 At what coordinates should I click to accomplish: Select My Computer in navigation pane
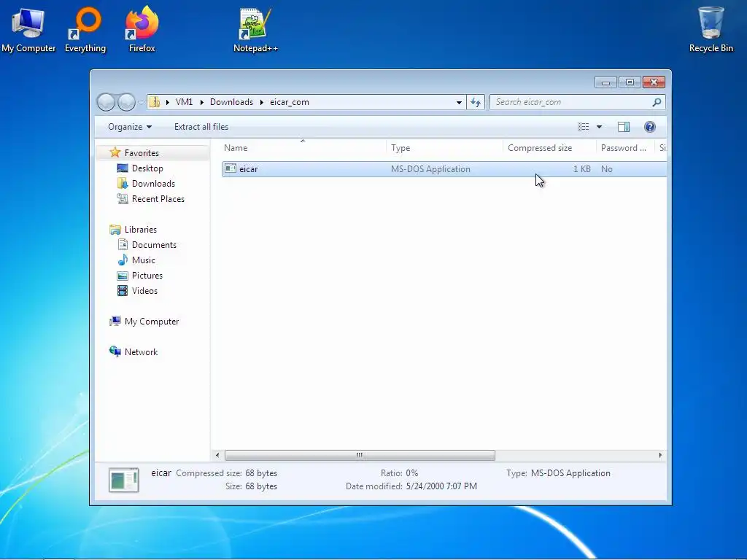pyautogui.click(x=152, y=321)
